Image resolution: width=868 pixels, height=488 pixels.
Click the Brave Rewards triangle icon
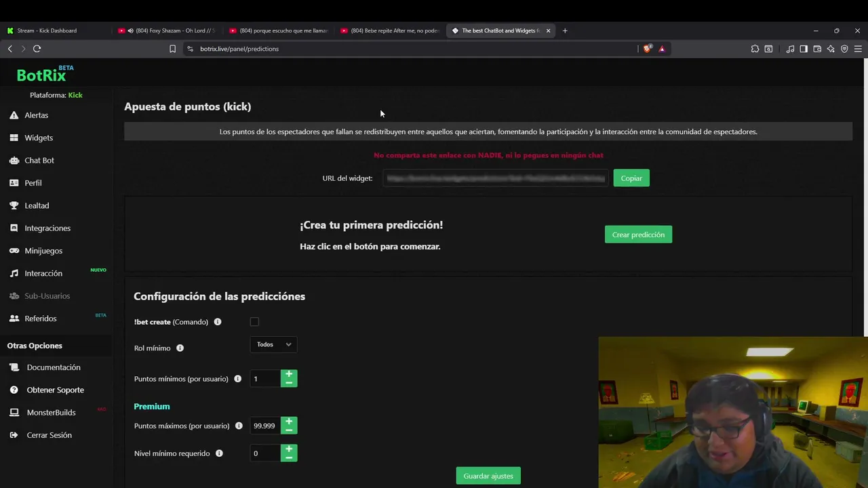pos(662,49)
